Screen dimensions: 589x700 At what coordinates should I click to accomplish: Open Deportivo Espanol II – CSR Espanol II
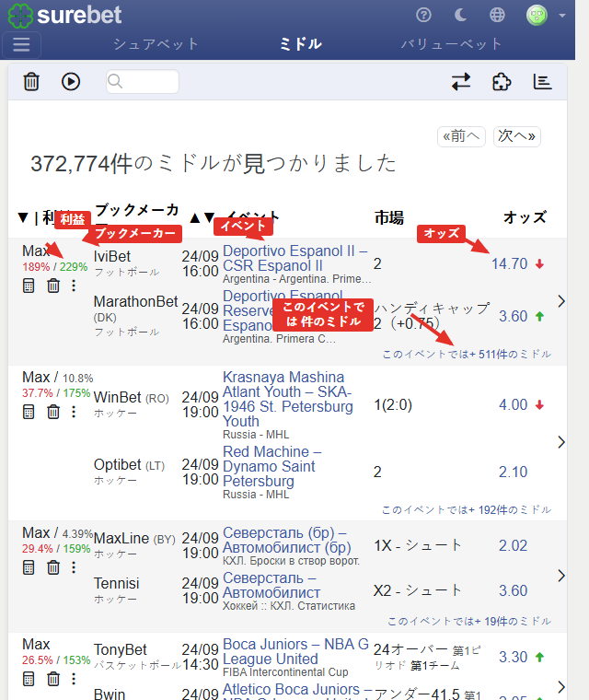(294, 258)
